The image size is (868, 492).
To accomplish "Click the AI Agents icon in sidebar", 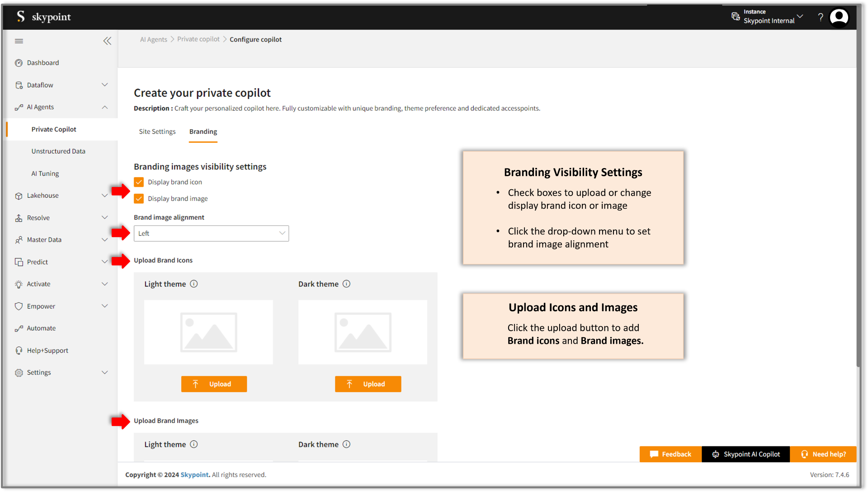I will (19, 107).
